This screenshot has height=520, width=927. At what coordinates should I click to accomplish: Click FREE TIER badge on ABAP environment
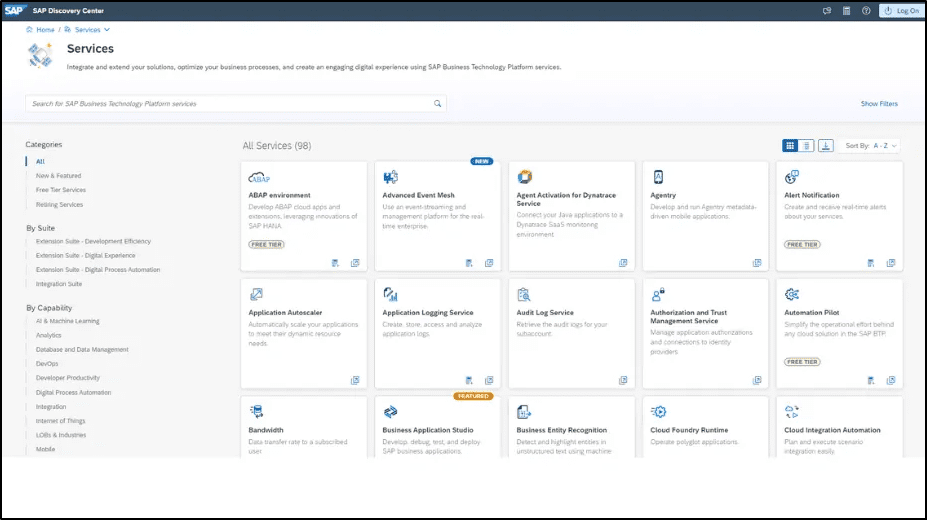[266, 244]
